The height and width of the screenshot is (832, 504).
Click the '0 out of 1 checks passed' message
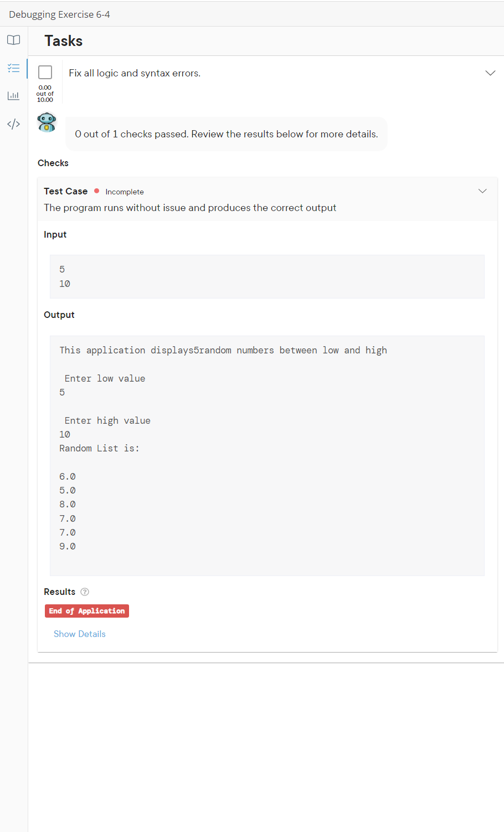(226, 133)
